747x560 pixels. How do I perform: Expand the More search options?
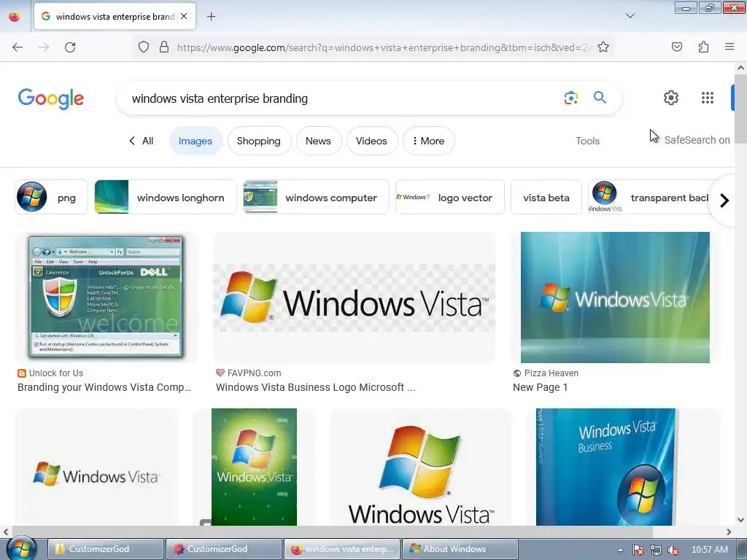point(428,141)
